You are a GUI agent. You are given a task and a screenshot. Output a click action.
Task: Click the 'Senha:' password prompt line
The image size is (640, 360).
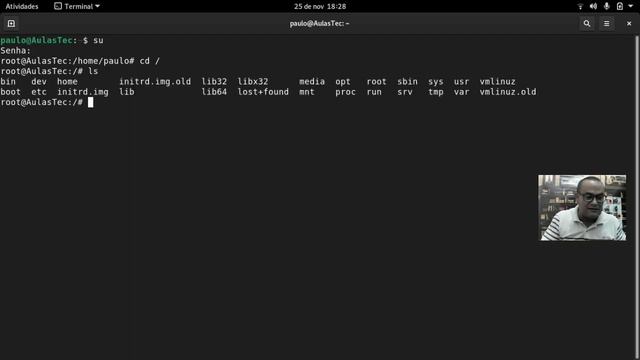point(16,51)
